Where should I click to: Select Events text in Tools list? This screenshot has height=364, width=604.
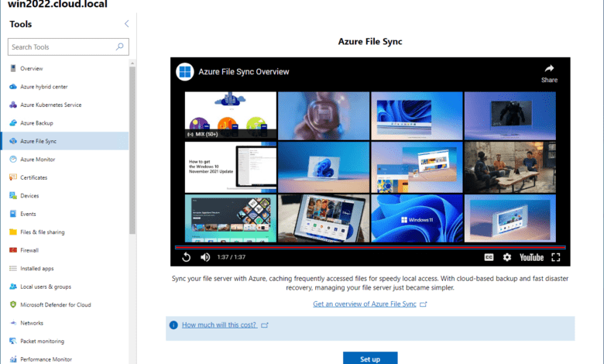pyautogui.click(x=28, y=214)
